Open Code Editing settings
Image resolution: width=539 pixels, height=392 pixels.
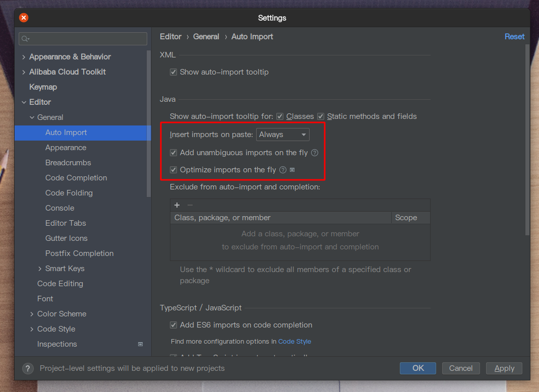(x=60, y=284)
